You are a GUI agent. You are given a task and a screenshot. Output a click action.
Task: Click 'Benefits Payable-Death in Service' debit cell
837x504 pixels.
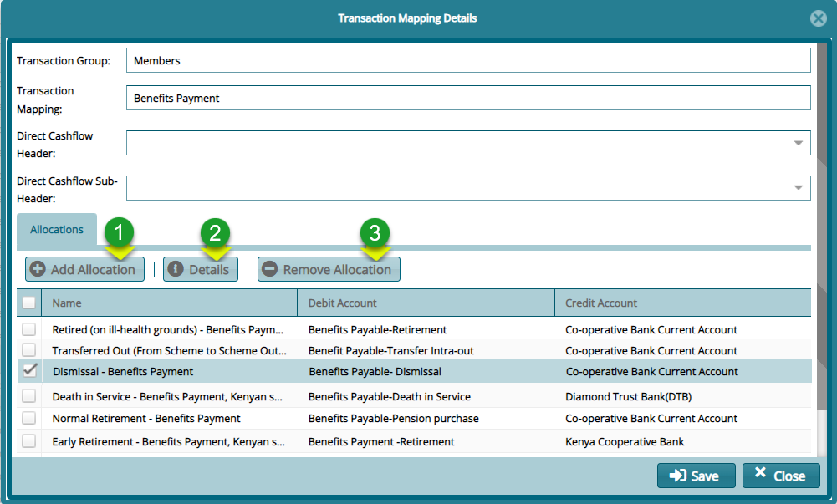click(389, 396)
